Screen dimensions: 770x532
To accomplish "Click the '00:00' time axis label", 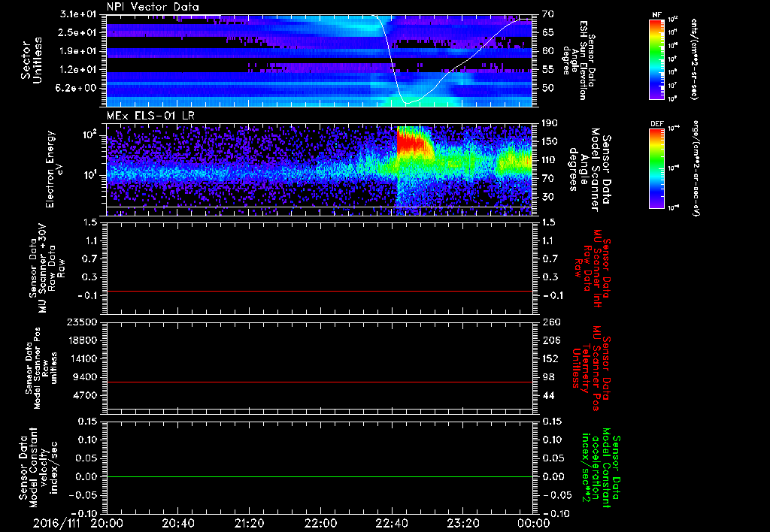I will coord(534,523).
